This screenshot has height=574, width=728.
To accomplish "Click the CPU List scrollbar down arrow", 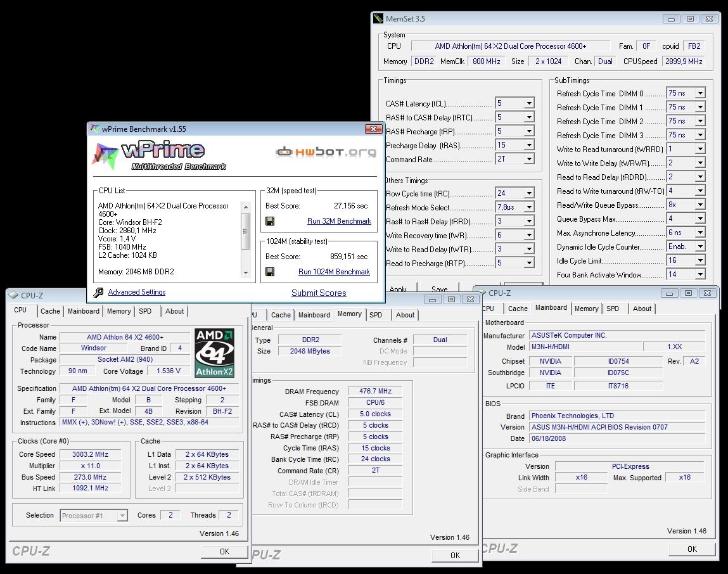I will (246, 273).
